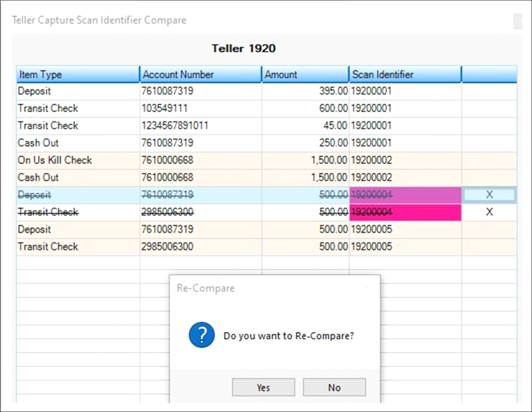Click the X for strikethrough Transit Check row
The width and height of the screenshot is (532, 412).
tap(489, 212)
